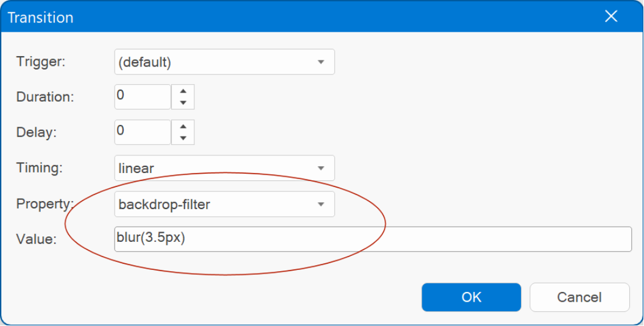Click the Value label
The height and width of the screenshot is (326, 644).
coord(36,239)
